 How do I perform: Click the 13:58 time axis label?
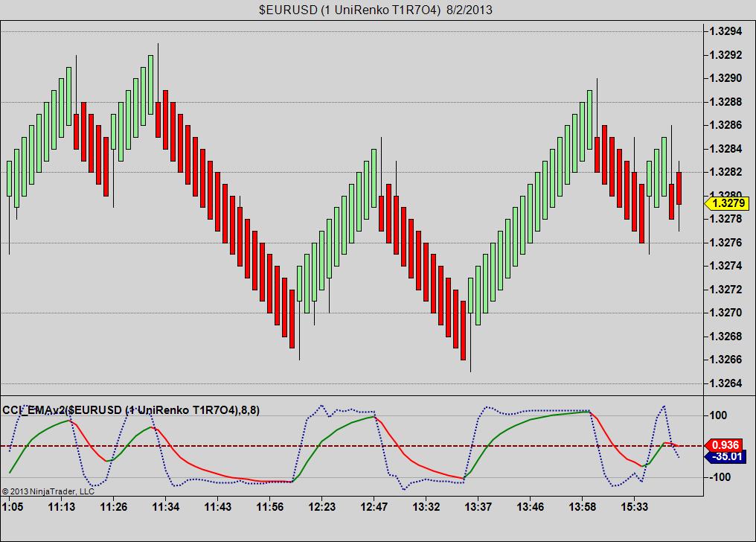tap(583, 507)
